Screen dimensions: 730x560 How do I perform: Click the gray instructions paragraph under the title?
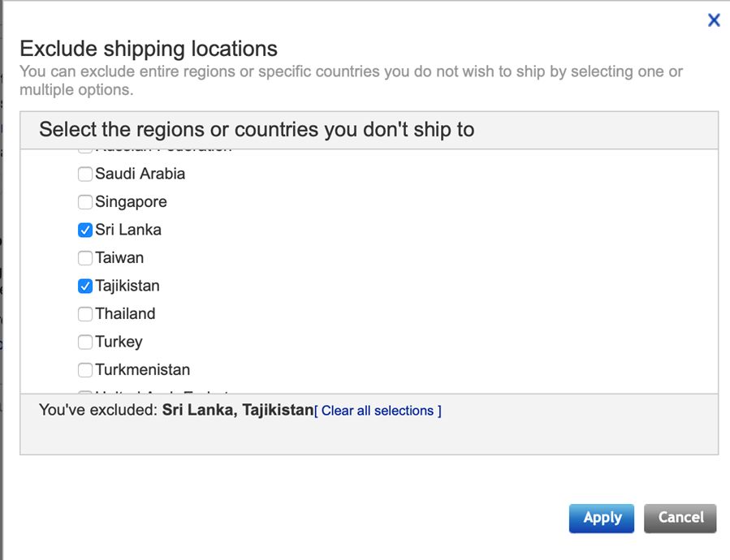(x=349, y=80)
